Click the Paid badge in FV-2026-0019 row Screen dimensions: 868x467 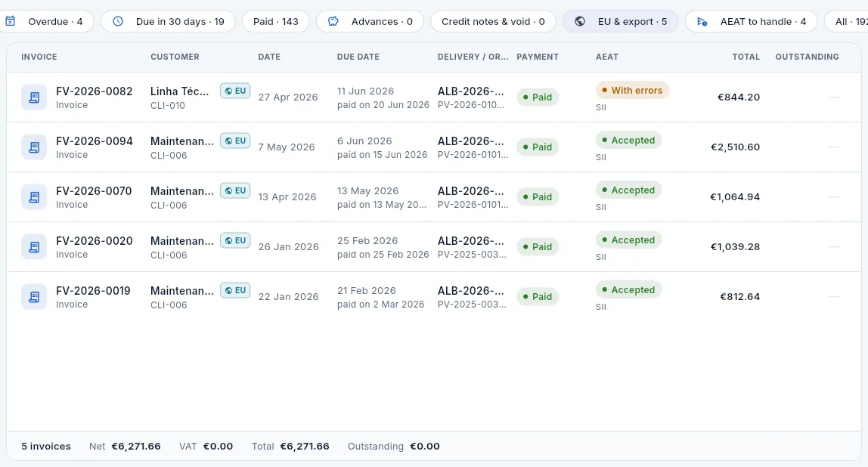[x=538, y=296]
